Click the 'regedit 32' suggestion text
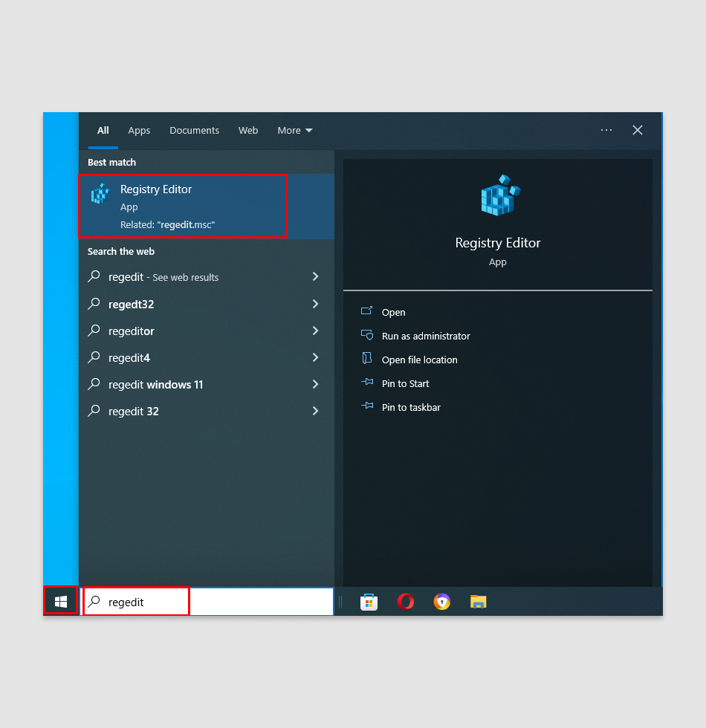The height and width of the screenshot is (728, 706). [133, 412]
